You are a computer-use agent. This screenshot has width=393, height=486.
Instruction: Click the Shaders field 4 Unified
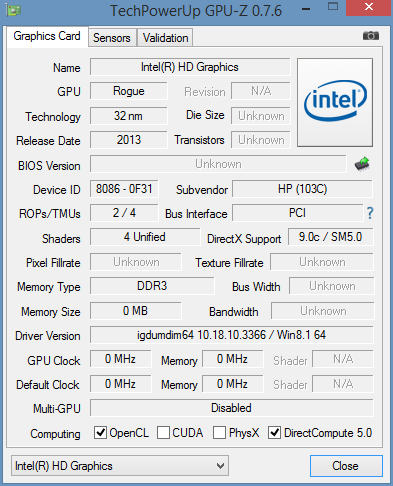(145, 237)
